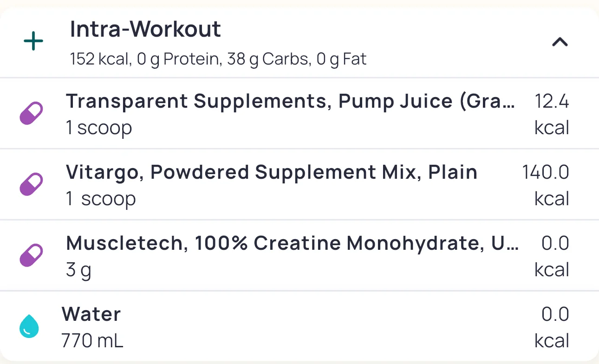Tap the 1 scoop serving under Vitargo

coord(101,199)
